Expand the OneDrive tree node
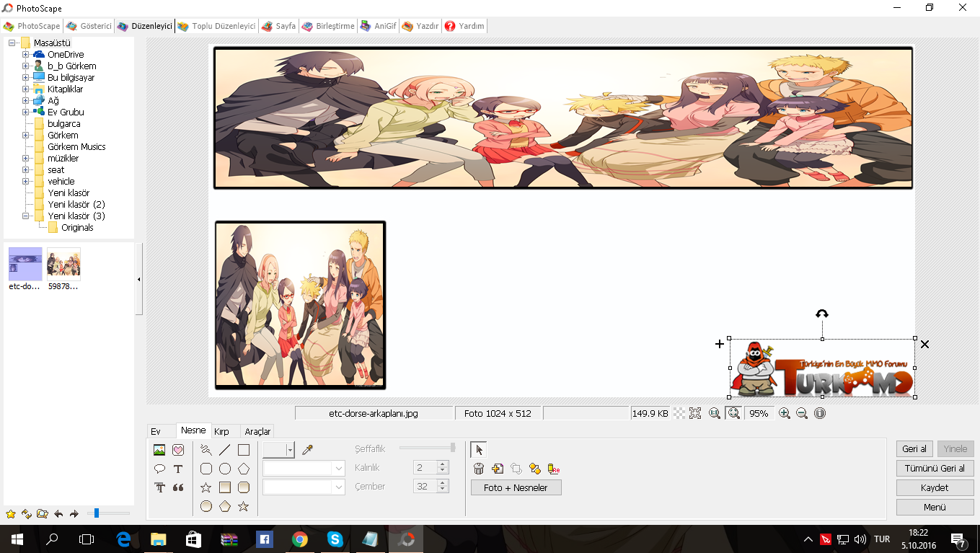Image resolution: width=980 pixels, height=553 pixels. tap(25, 55)
